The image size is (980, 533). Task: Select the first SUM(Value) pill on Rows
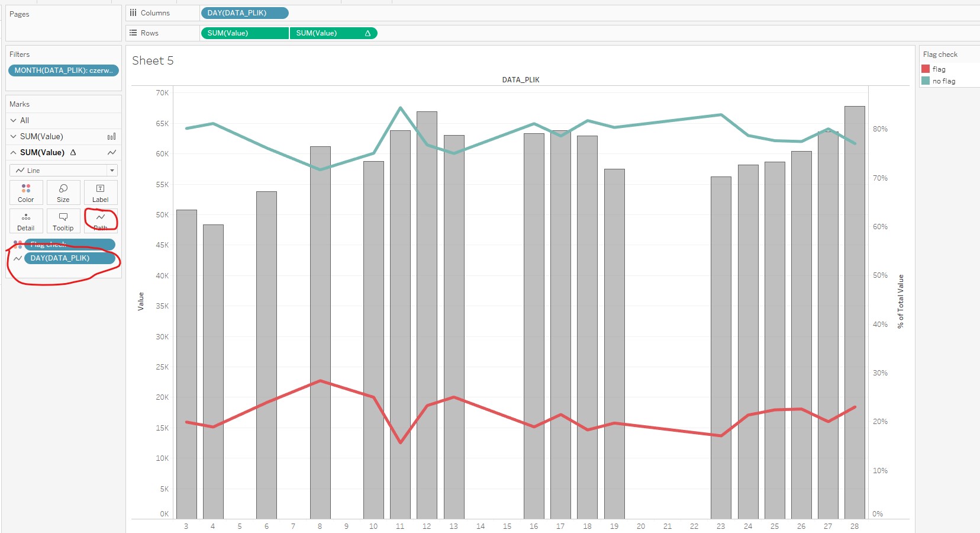244,33
